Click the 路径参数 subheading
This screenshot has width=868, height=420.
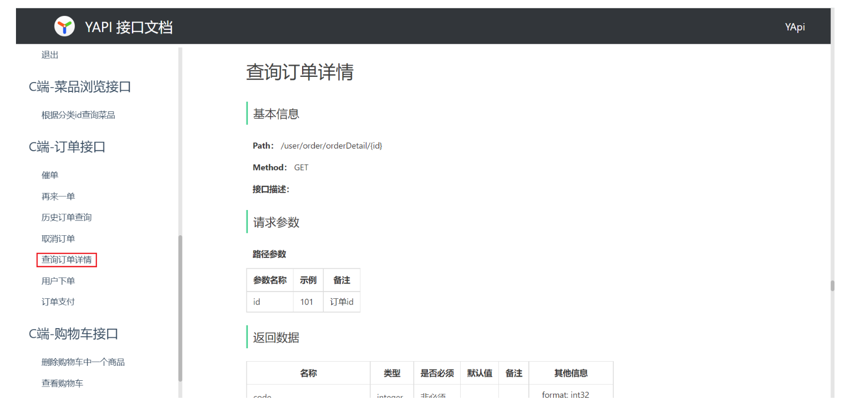(269, 254)
